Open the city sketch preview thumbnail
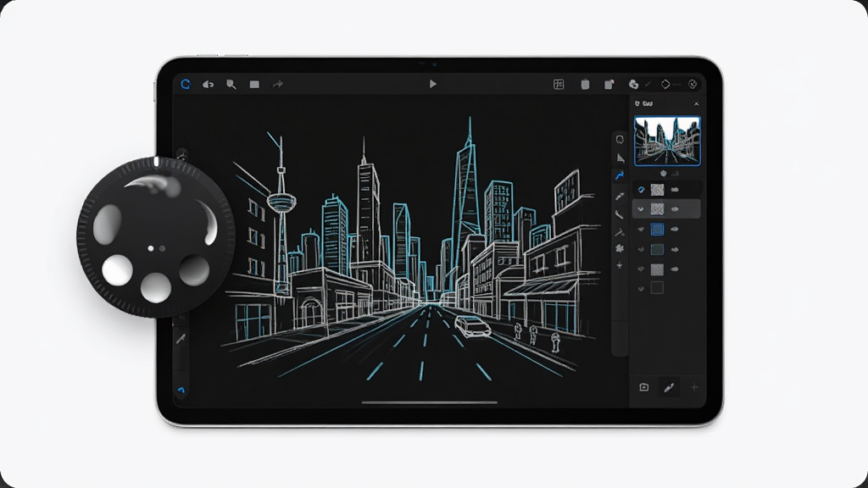The image size is (868, 488). 667,141
